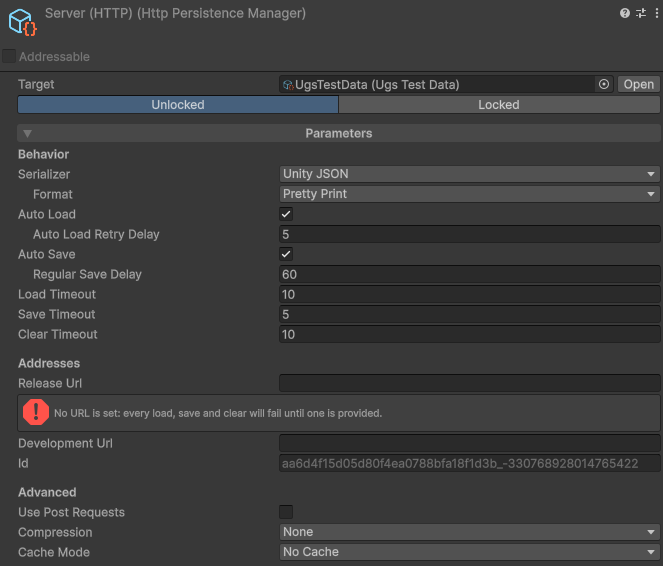This screenshot has height=566, width=663.
Task: Click the red error warning icon
Action: point(36,412)
